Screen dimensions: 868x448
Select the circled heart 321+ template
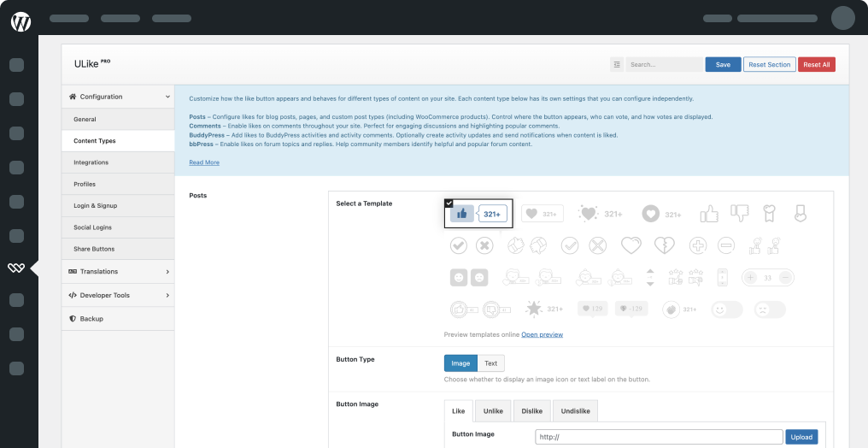(661, 214)
